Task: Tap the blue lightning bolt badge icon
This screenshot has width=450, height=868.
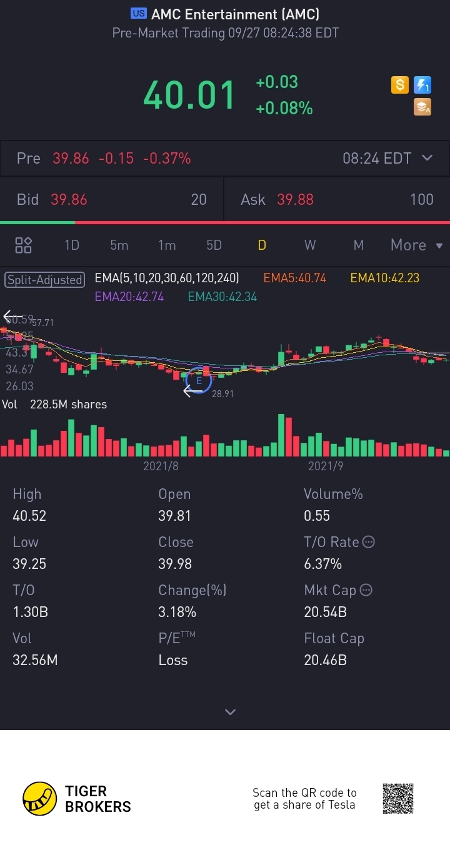Action: pos(422,85)
